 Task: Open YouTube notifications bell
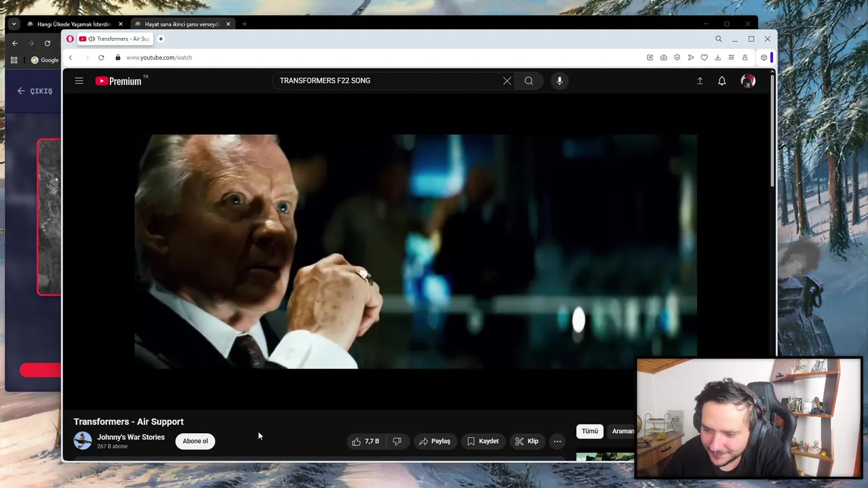click(x=722, y=81)
